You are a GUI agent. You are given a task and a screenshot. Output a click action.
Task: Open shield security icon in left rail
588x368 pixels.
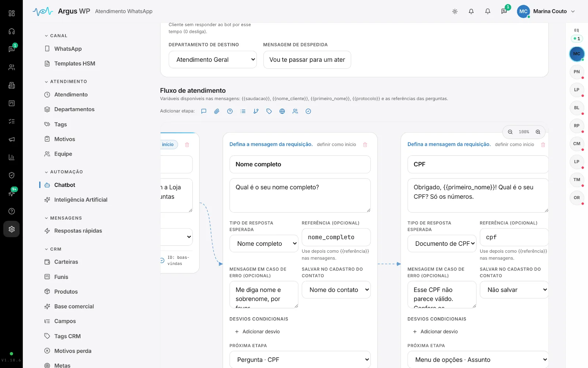(x=12, y=175)
